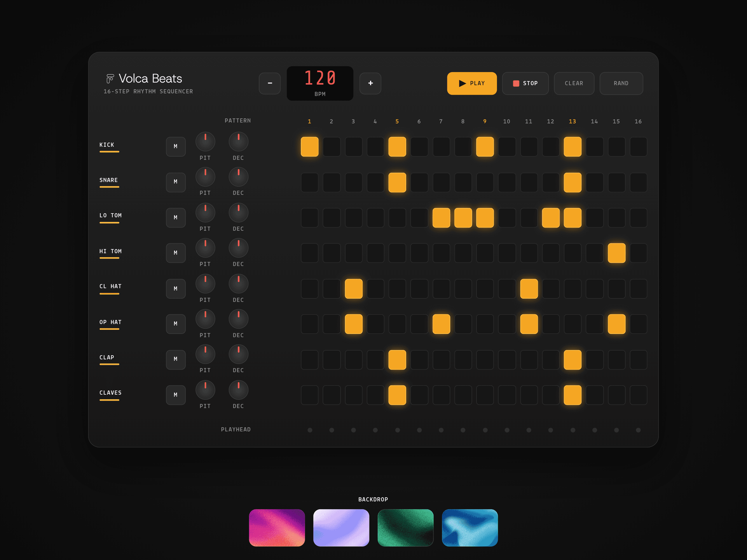Click the KICK track label
This screenshot has height=560, width=747.
pos(107,145)
